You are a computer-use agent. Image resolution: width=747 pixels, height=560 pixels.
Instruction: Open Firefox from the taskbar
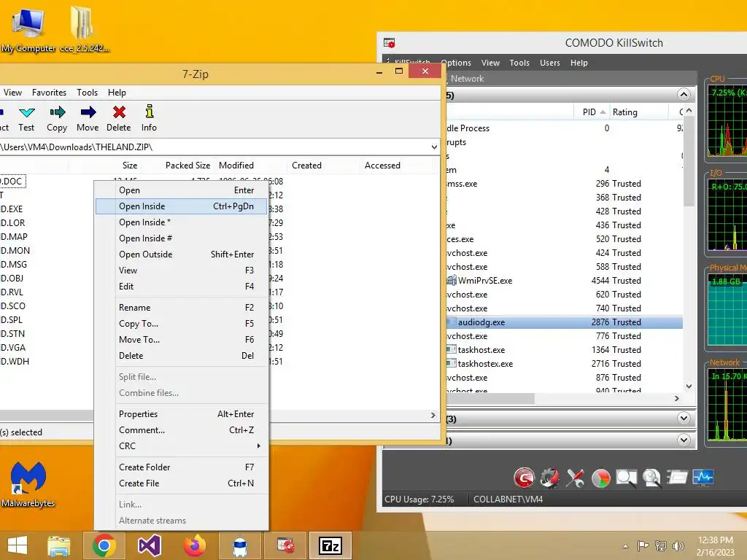(x=194, y=545)
